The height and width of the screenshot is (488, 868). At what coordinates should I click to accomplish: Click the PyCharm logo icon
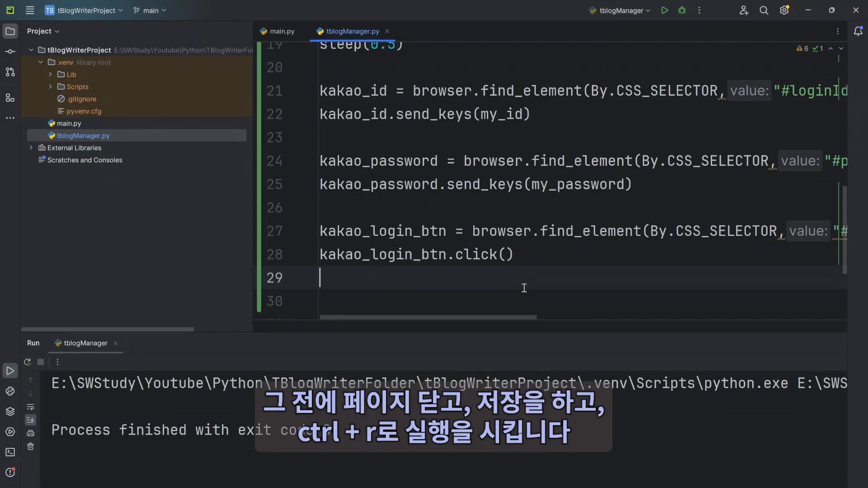click(10, 10)
